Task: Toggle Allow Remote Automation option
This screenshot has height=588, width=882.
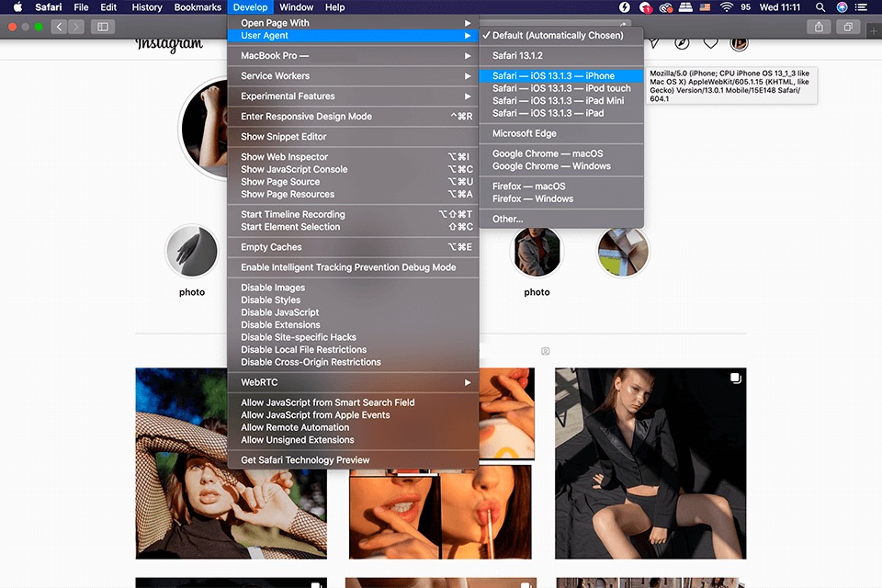Action: coord(295,427)
